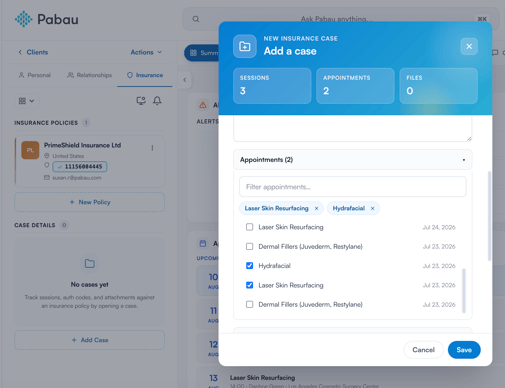Close the Add a case dialog
Viewport: 505px width, 388px height.
(x=469, y=46)
